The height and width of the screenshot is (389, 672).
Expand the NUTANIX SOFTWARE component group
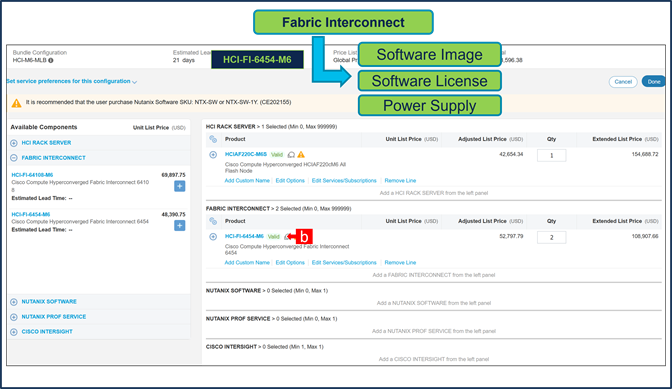(x=14, y=302)
